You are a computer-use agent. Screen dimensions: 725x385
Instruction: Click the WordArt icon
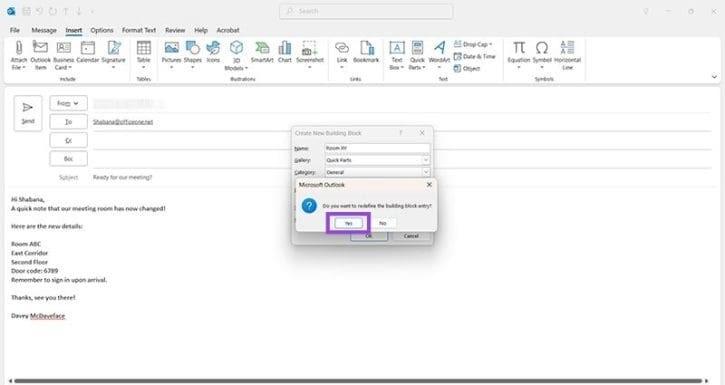[x=439, y=55]
